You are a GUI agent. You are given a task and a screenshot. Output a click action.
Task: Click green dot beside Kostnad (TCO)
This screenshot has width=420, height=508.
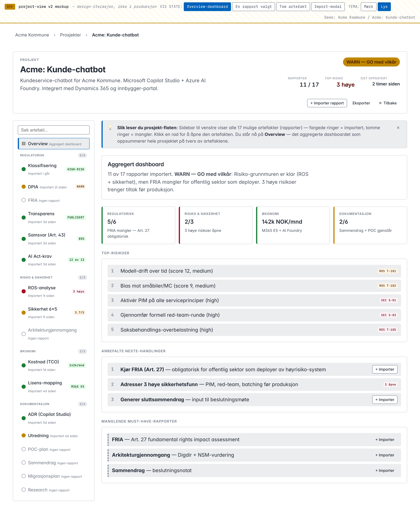[23, 366]
